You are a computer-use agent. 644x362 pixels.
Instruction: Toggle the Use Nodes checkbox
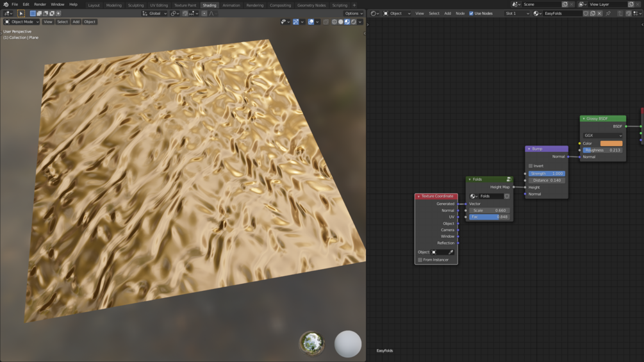471,13
